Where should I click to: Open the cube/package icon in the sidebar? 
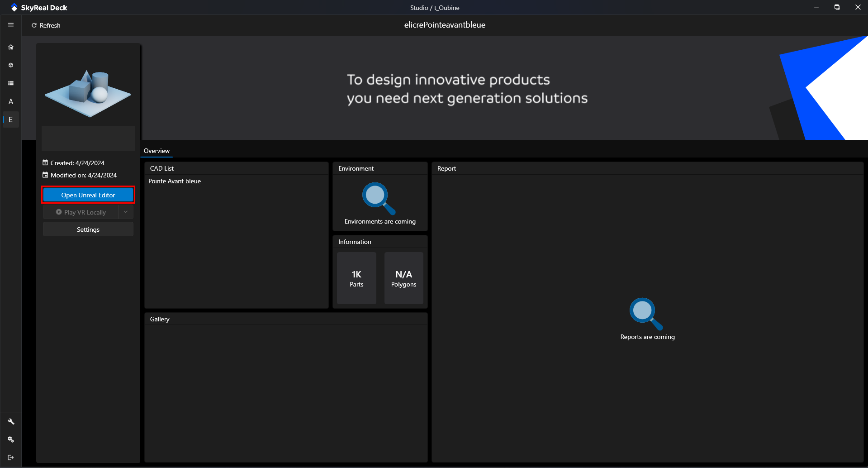(x=11, y=65)
